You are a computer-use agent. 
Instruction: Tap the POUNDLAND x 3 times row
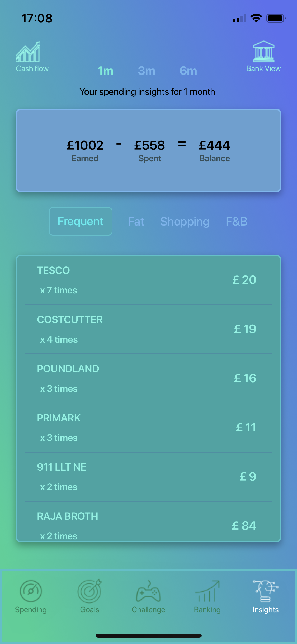click(148, 379)
